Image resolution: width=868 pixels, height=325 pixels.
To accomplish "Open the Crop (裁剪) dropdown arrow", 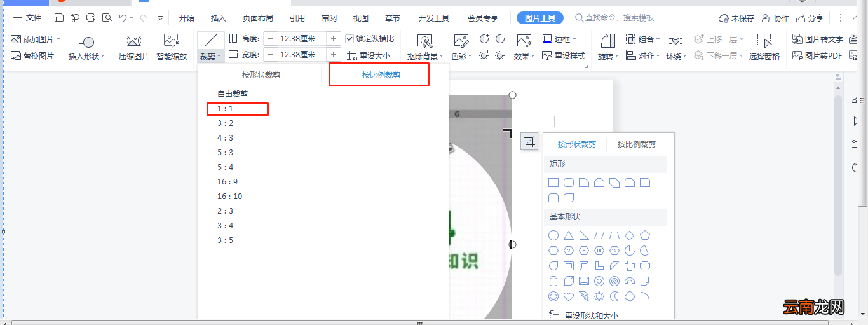I will click(x=219, y=57).
